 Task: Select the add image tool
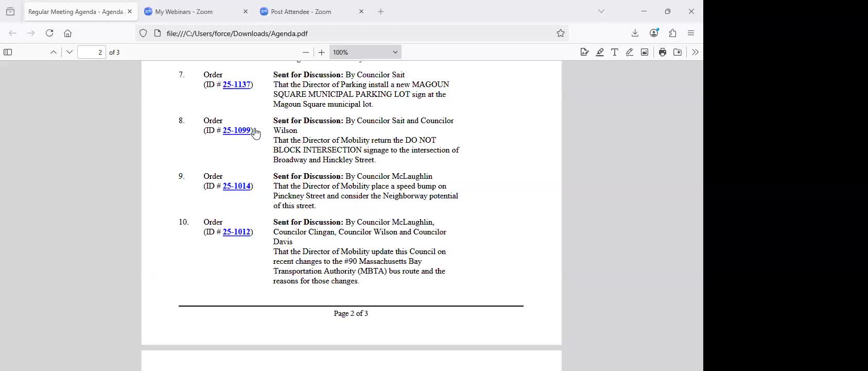pyautogui.click(x=645, y=52)
